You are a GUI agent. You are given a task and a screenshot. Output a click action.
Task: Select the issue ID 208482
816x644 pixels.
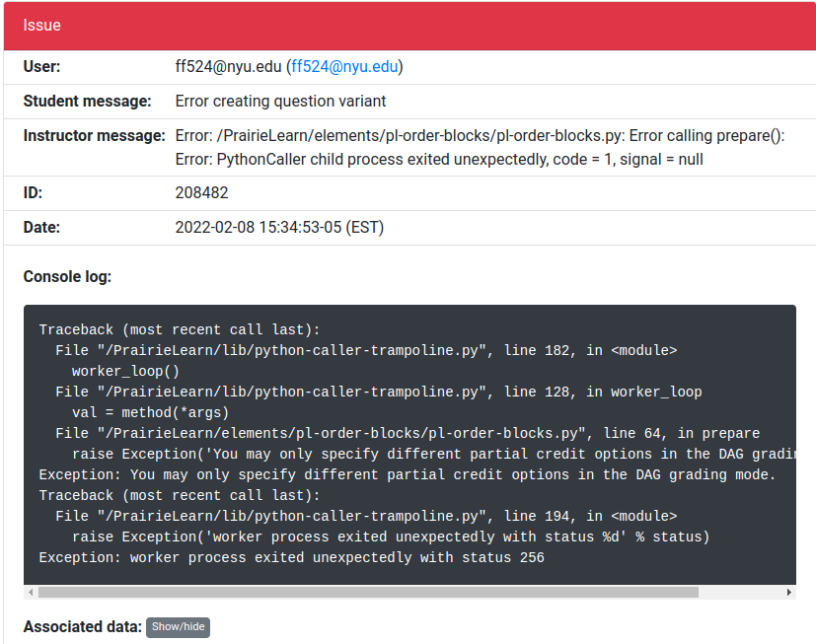(202, 192)
